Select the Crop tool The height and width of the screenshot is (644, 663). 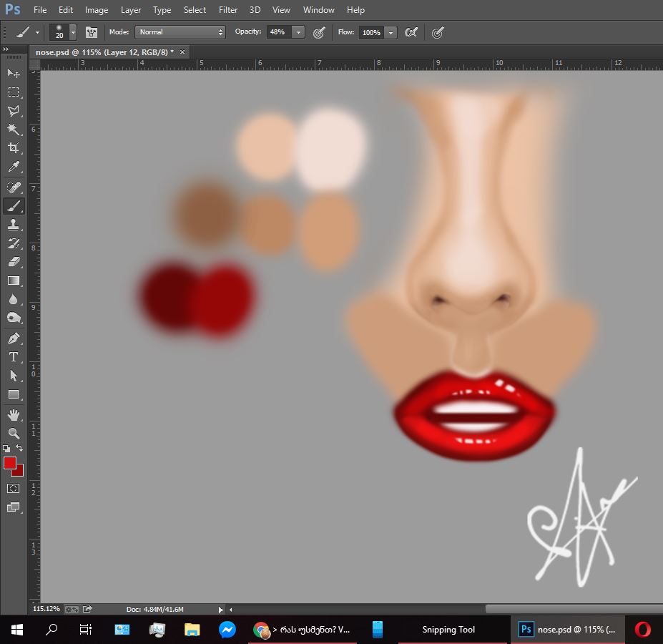pos(14,148)
